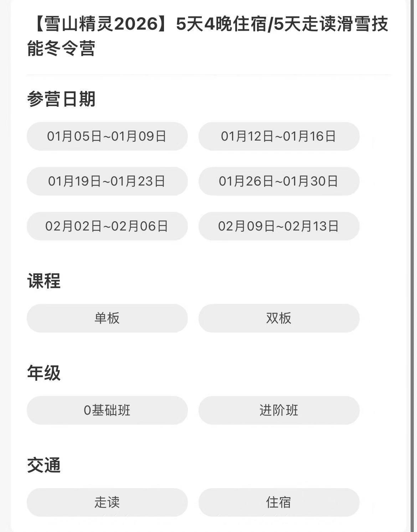Image resolution: width=417 pixels, height=532 pixels.
Task: Click the divider line below the title
Action: pyautogui.click(x=208, y=75)
